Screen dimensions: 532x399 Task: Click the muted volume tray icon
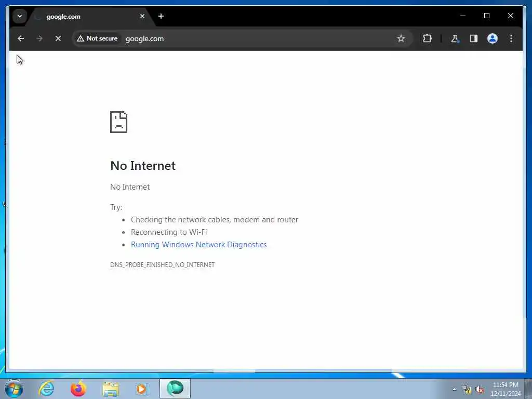pyautogui.click(x=480, y=390)
